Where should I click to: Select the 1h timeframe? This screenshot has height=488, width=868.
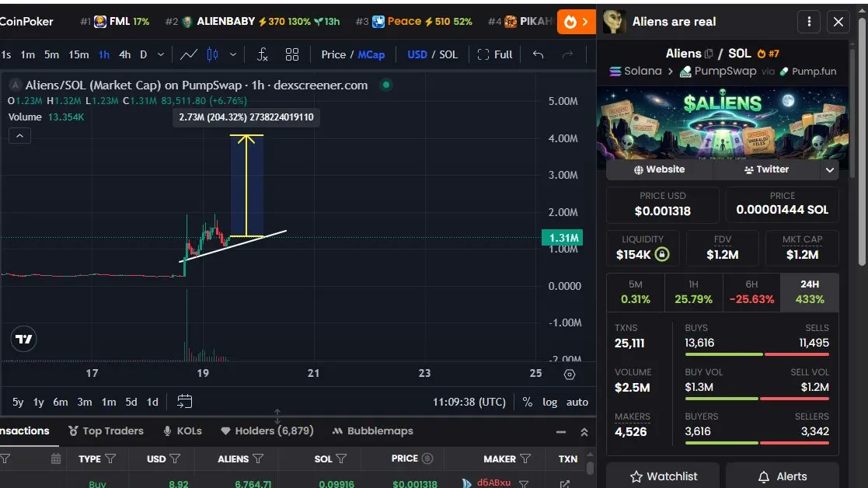pos(103,54)
